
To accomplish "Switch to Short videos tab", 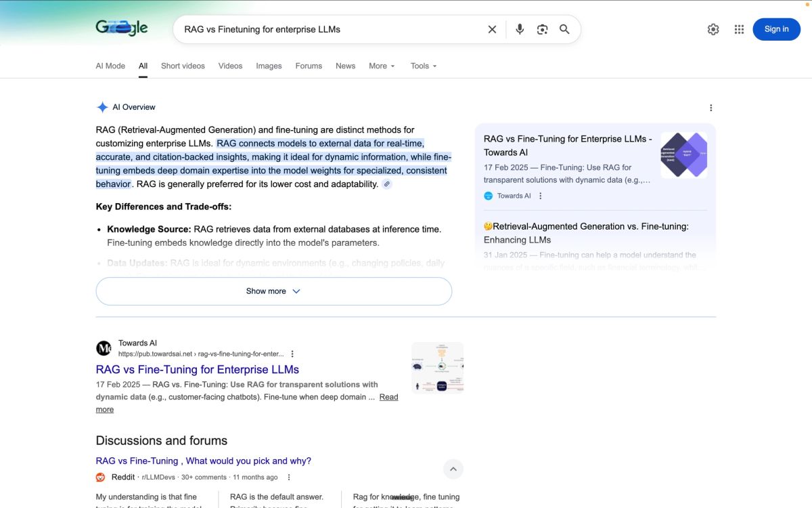I will [183, 66].
